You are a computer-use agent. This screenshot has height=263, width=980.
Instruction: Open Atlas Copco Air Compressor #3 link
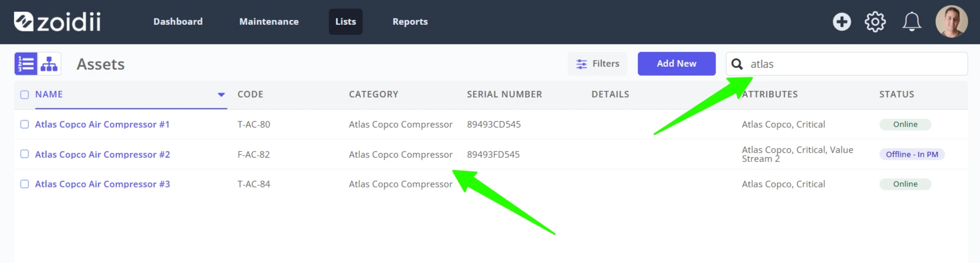(102, 184)
